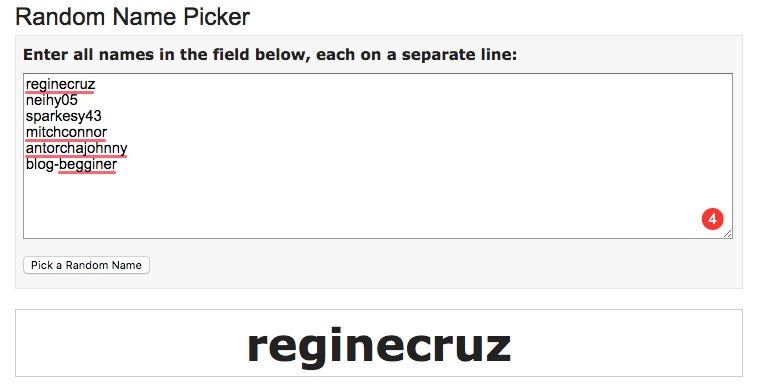Click the misspelled word mitchconnor
This screenshot has height=387, width=757.
[66, 132]
